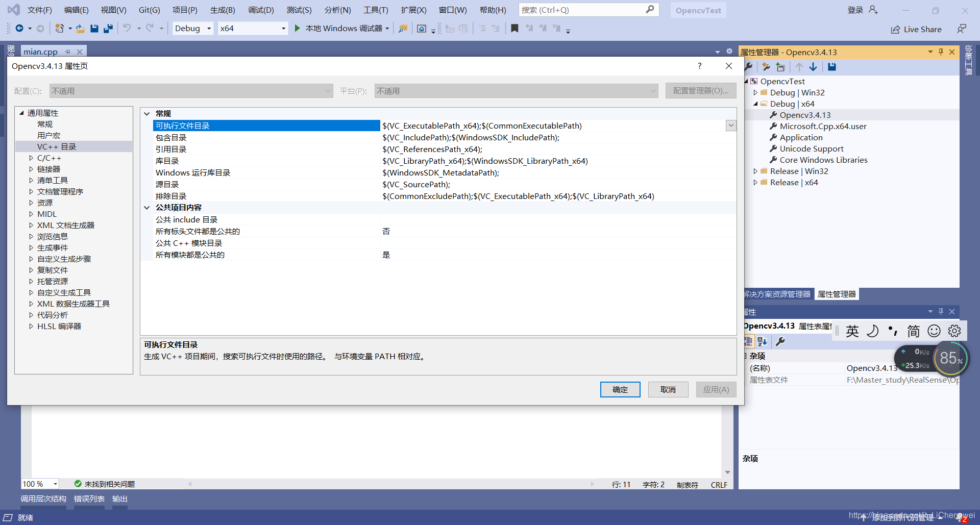Select Core Windows Libraries property sheet
This screenshot has height=525, width=980.
click(823, 160)
